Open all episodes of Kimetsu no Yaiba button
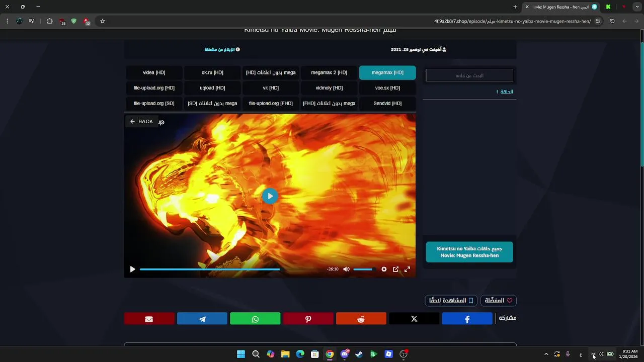 pos(469,252)
